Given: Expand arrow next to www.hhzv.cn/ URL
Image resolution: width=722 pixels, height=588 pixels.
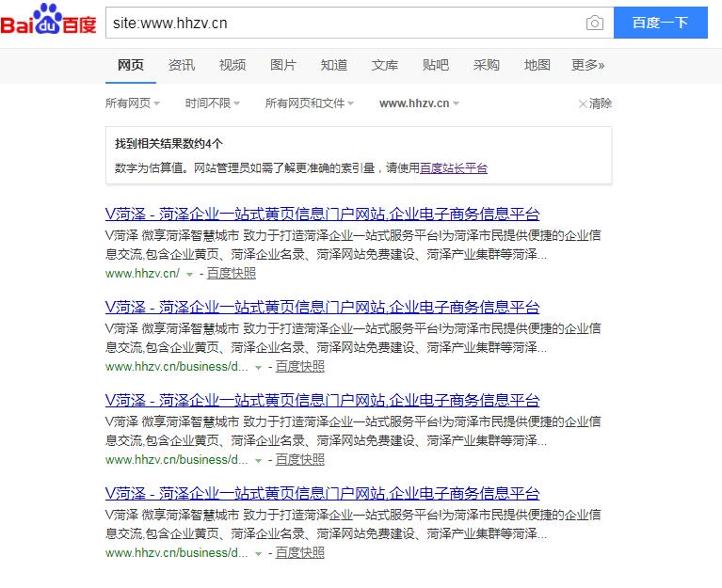Looking at the screenshot, I should [x=189, y=274].
